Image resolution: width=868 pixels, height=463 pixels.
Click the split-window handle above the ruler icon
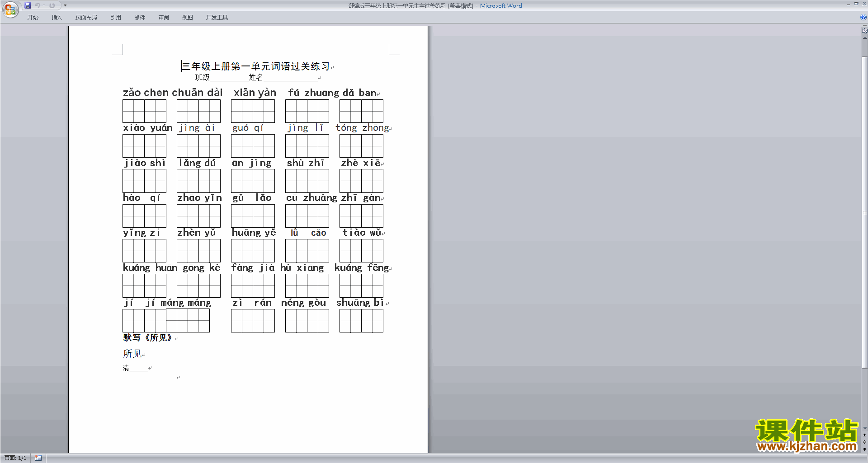coord(865,26)
